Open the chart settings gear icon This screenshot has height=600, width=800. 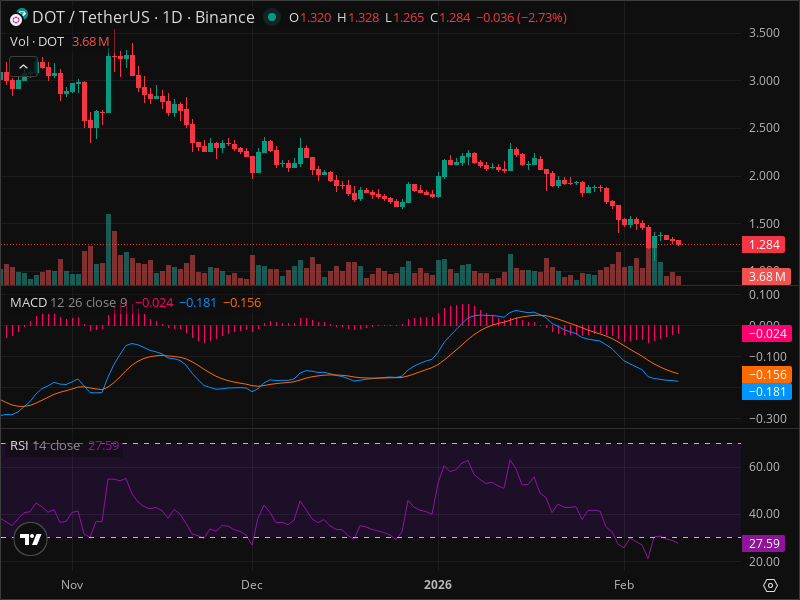click(770, 585)
